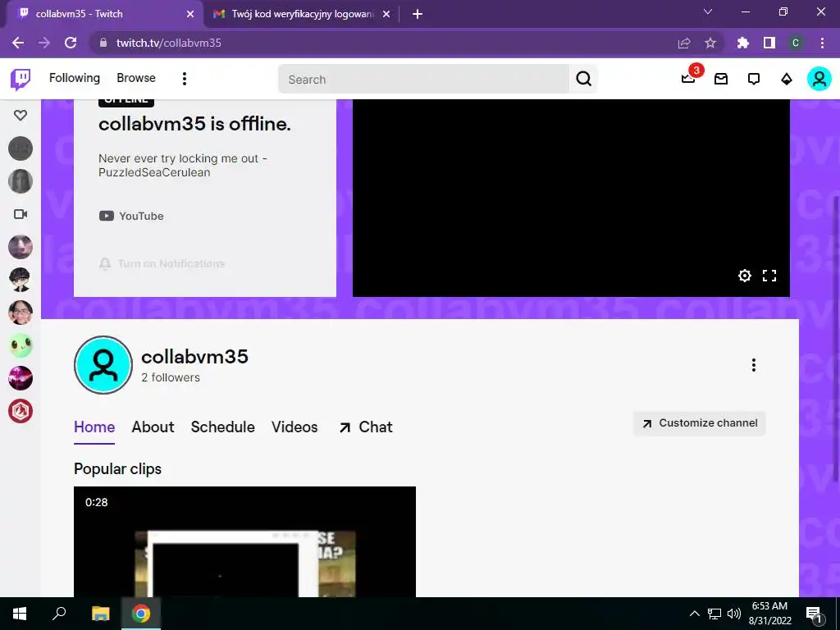Switch to the Schedule tab
The width and height of the screenshot is (840, 630).
tap(223, 427)
